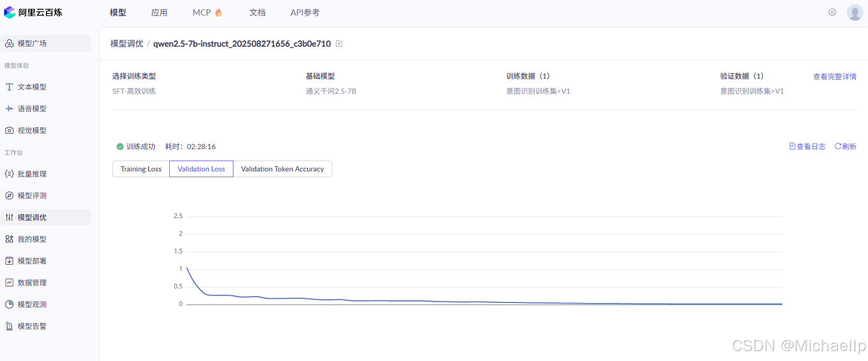Click the MCP flame icon
This screenshot has height=361, width=868.
(218, 12)
